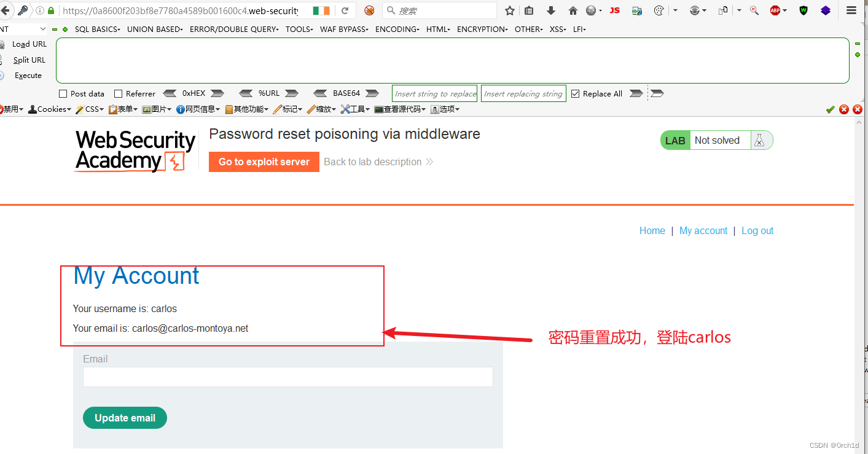
Task: Click the magnifier zoom extension icon
Action: (754, 10)
